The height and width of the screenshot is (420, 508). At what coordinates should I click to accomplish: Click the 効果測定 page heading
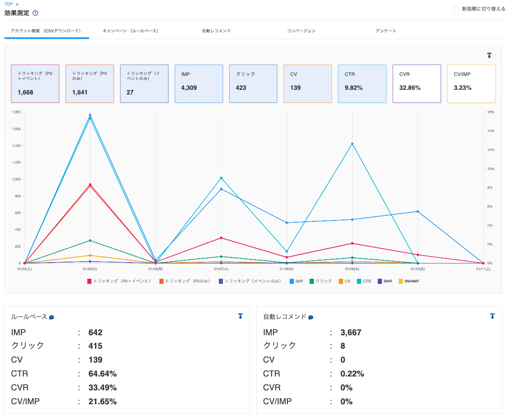pos(17,13)
